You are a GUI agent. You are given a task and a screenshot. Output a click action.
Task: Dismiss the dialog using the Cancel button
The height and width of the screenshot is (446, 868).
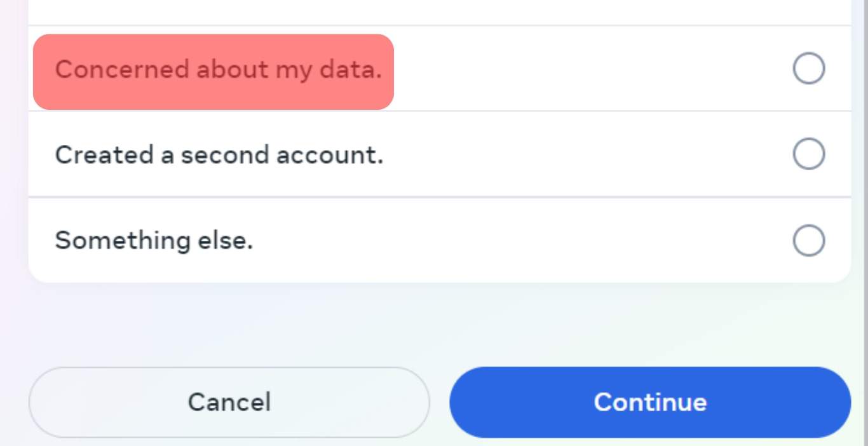pyautogui.click(x=229, y=402)
